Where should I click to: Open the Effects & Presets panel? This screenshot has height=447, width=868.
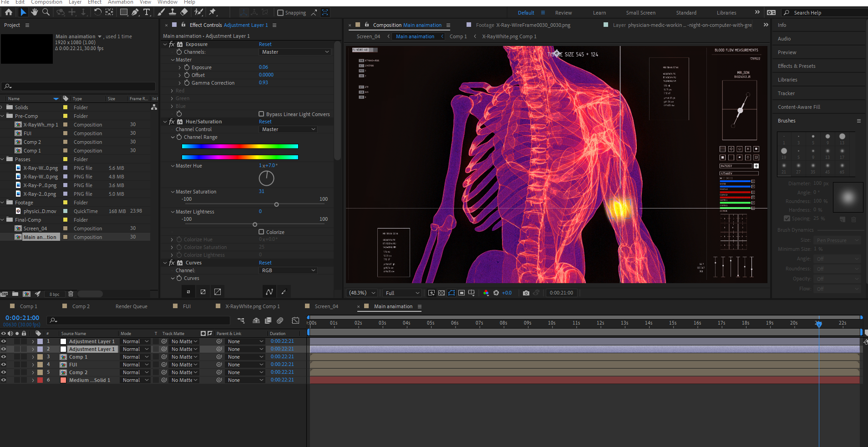click(796, 66)
